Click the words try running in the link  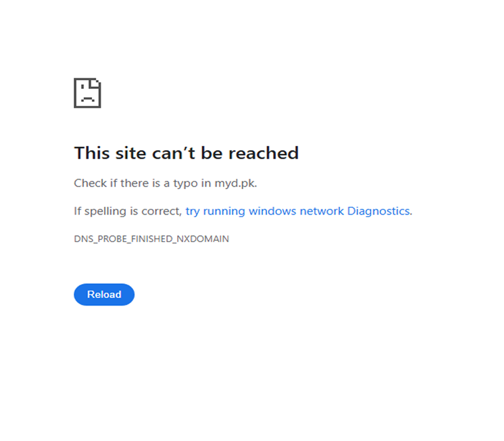[x=215, y=211]
